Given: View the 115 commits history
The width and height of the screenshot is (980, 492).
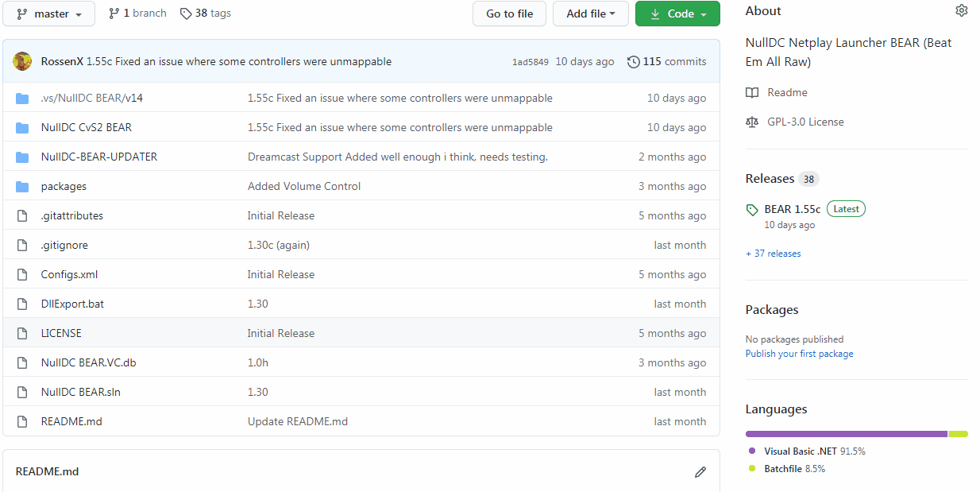Looking at the screenshot, I should pos(666,61).
